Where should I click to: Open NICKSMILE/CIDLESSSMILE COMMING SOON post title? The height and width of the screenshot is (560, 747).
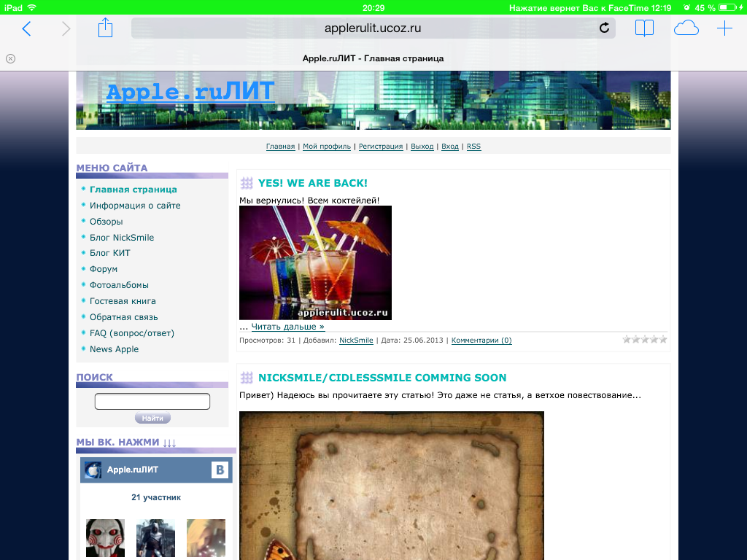pos(382,378)
